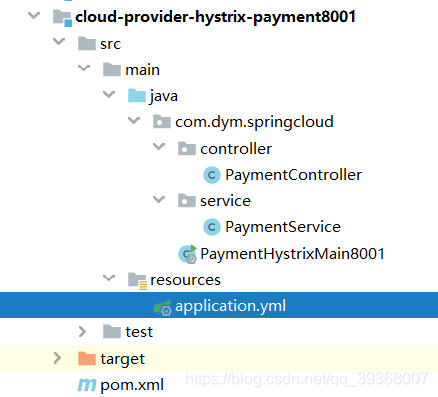Select cloud-provider-hystrix-payment8001 module name
The height and width of the screenshot is (397, 438).
216,17
